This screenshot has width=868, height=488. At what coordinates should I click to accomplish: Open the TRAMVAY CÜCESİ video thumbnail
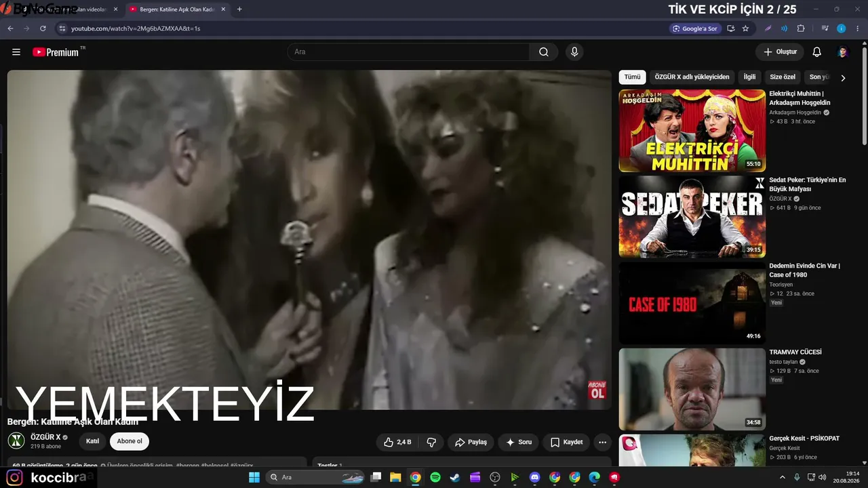692,389
